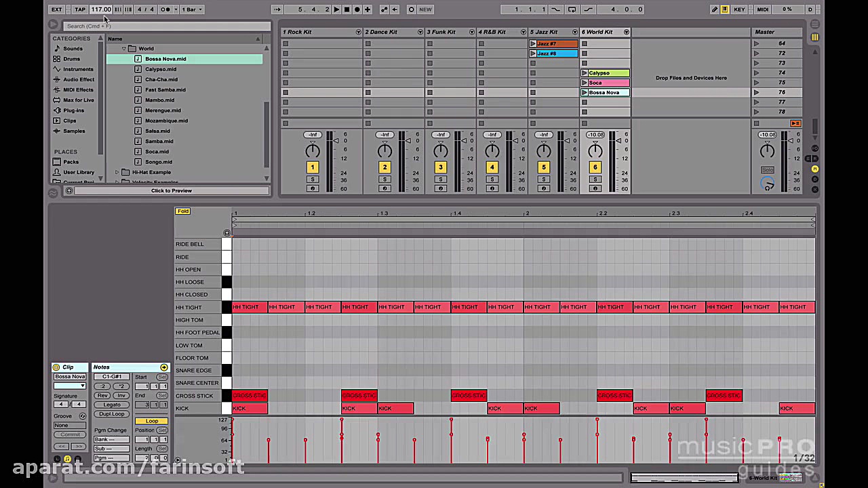Click the Computer MIDI Keyboard icon
Image resolution: width=868 pixels, height=488 pixels.
click(725, 9)
